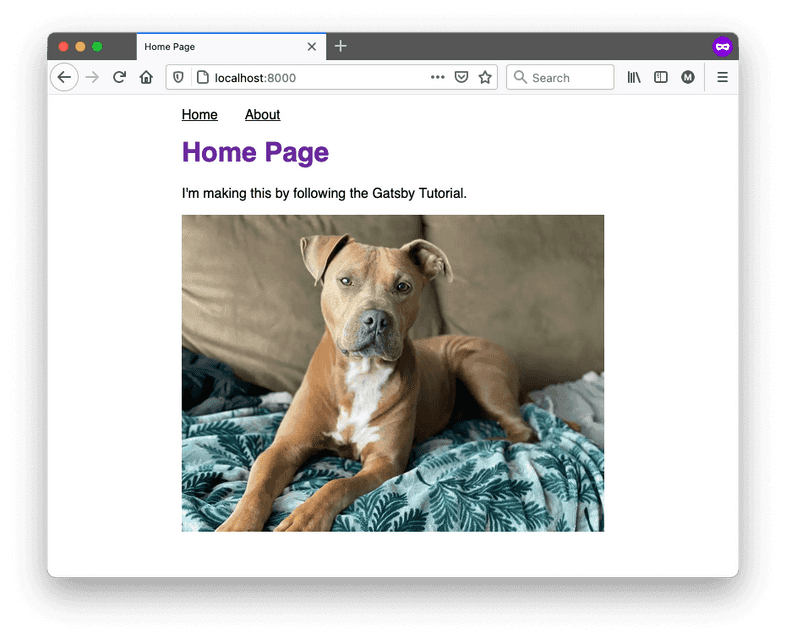Viewport: 786px width, 640px height.
Task: Open the About page link
Action: click(262, 115)
